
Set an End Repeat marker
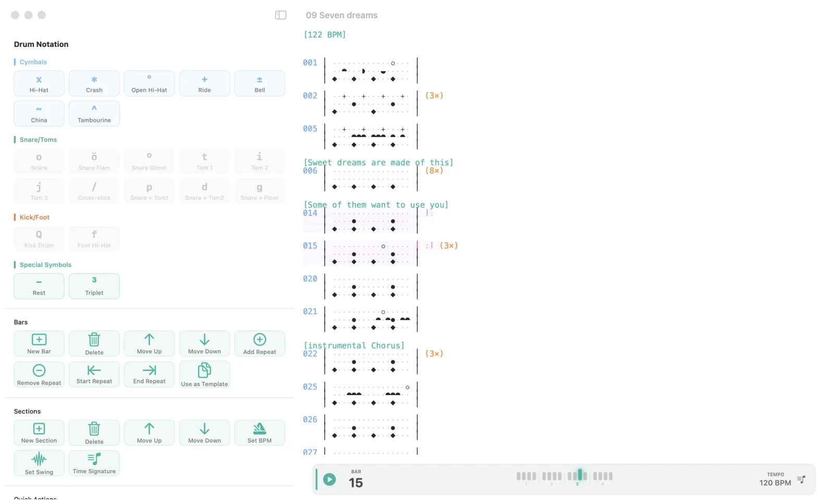(x=150, y=375)
